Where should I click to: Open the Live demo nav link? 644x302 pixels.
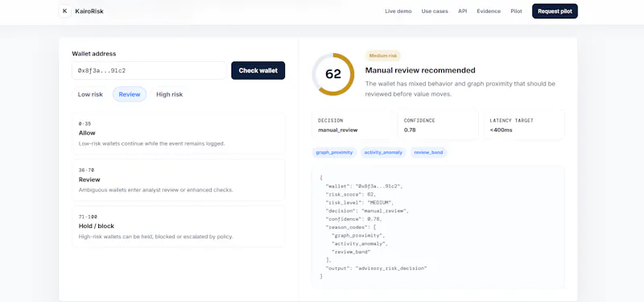(x=398, y=11)
